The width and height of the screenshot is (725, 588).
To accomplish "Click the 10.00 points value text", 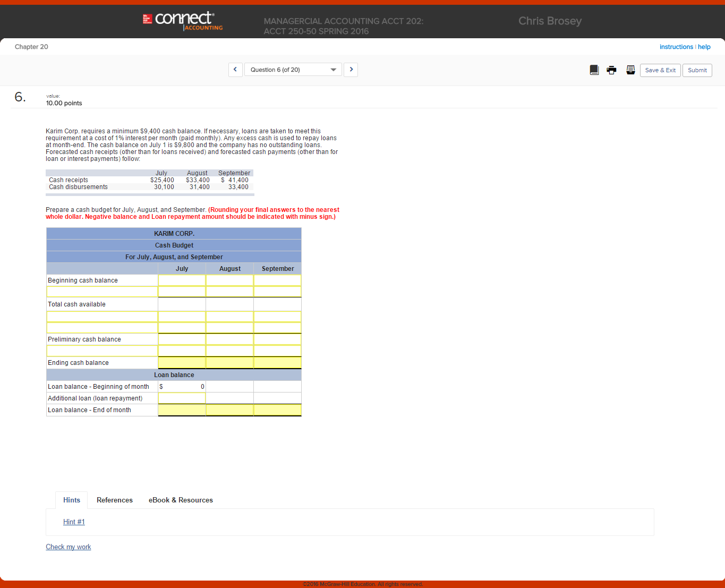I will point(64,103).
